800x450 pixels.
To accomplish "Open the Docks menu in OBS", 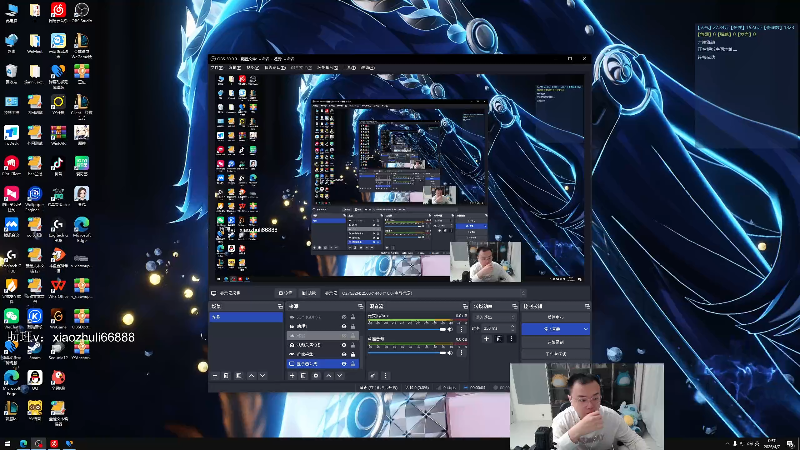I will point(274,68).
